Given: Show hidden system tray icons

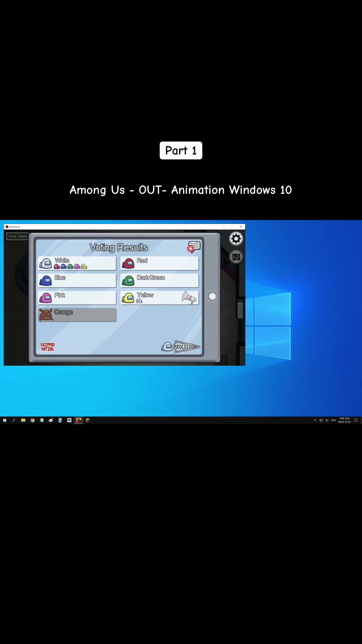Looking at the screenshot, I should (315, 420).
